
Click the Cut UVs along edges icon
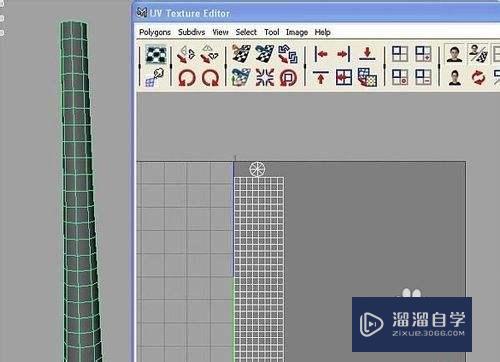click(241, 54)
